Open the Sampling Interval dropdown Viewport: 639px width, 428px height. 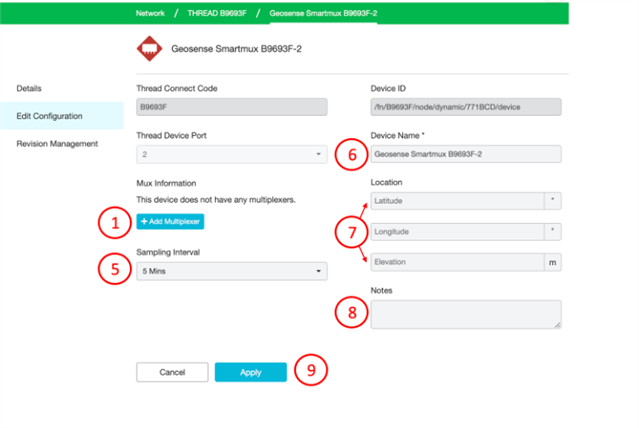coord(231,271)
